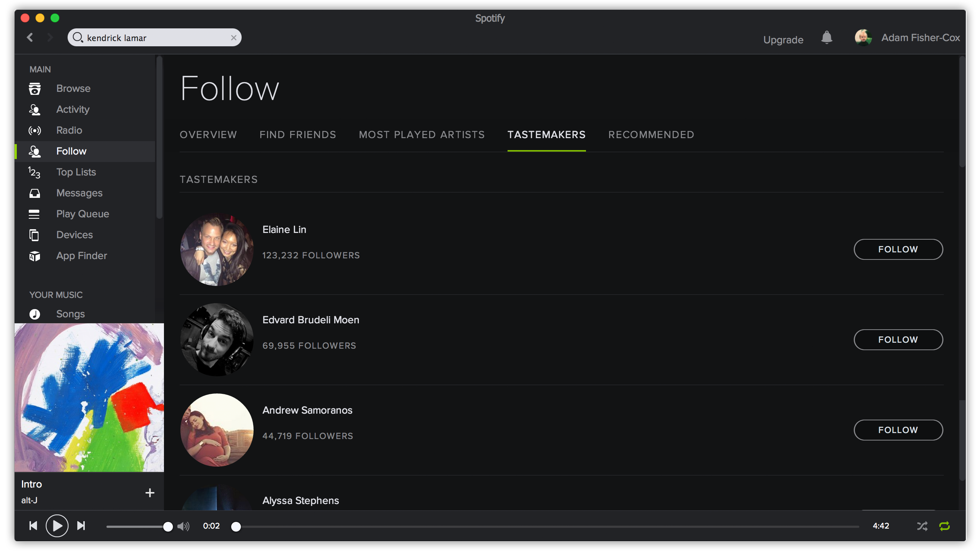Click Edvard Brudeli Moen's profile photo

[x=217, y=339]
